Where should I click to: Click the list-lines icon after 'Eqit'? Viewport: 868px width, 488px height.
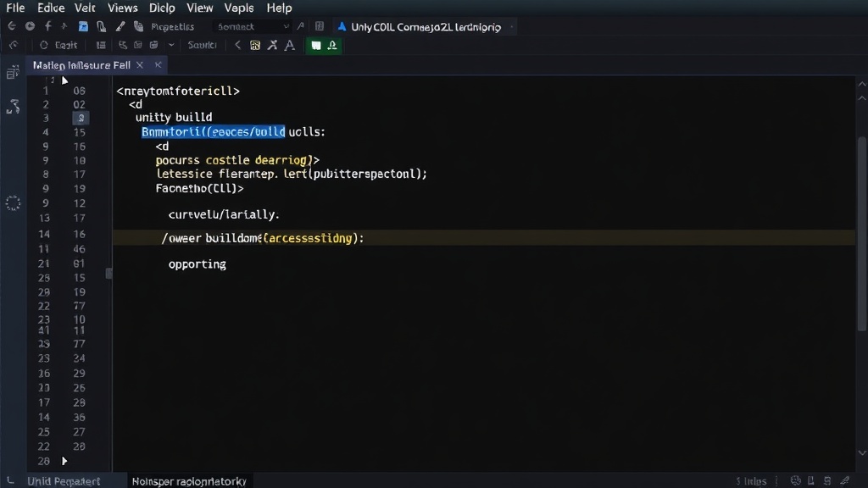[x=101, y=45]
